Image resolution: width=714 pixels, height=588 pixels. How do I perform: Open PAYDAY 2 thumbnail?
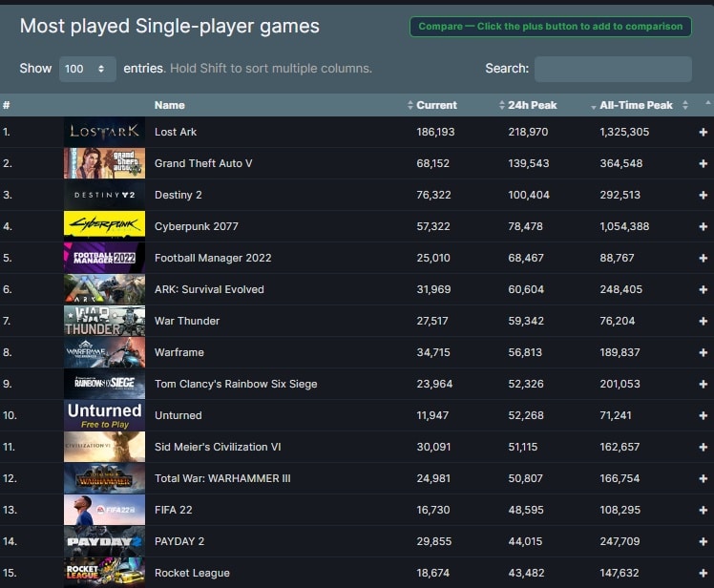tap(104, 541)
